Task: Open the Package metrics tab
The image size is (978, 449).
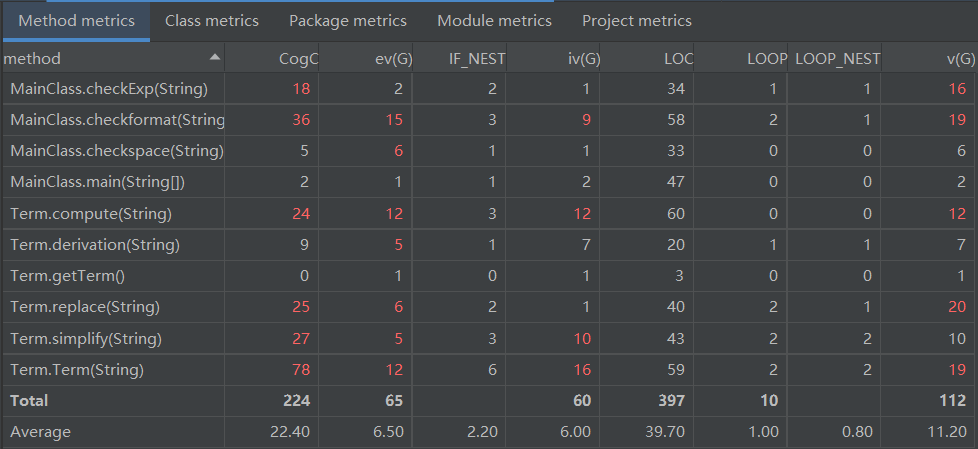Action: pos(348,21)
